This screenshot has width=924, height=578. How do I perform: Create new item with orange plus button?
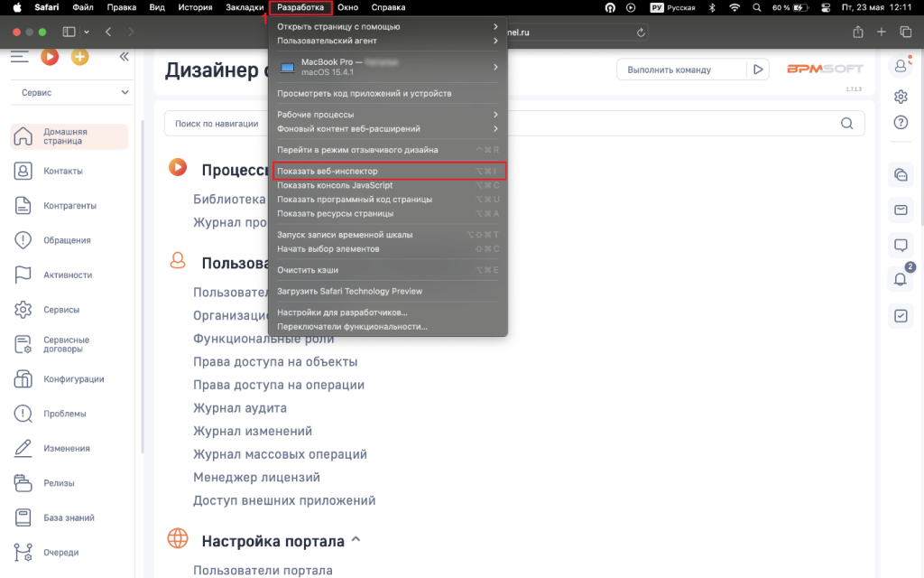click(79, 57)
